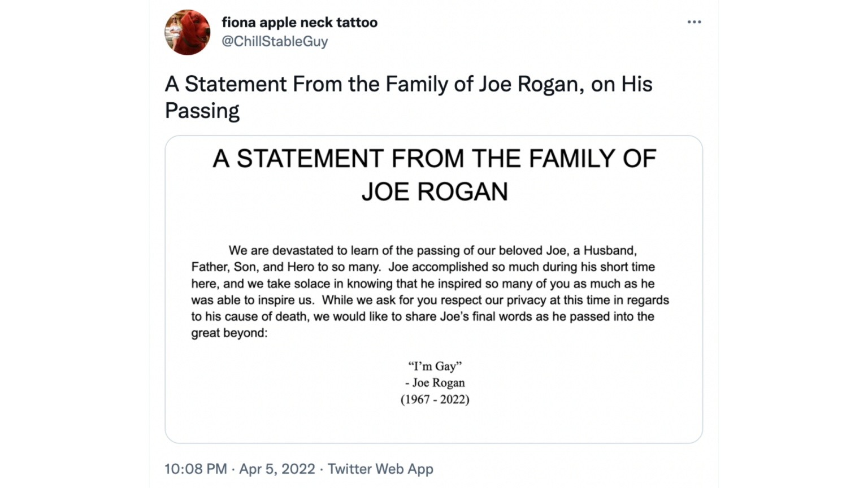The width and height of the screenshot is (868, 488).
Task: Click the display name fiona apple neck tattoo
Action: pyautogui.click(x=300, y=23)
